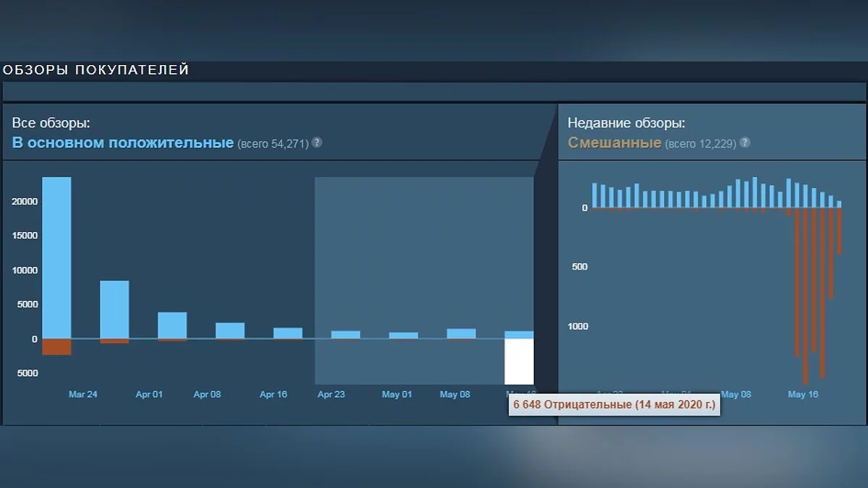This screenshot has width=868, height=488.
Task: Select the blue bar above May 08
Action: (x=461, y=333)
